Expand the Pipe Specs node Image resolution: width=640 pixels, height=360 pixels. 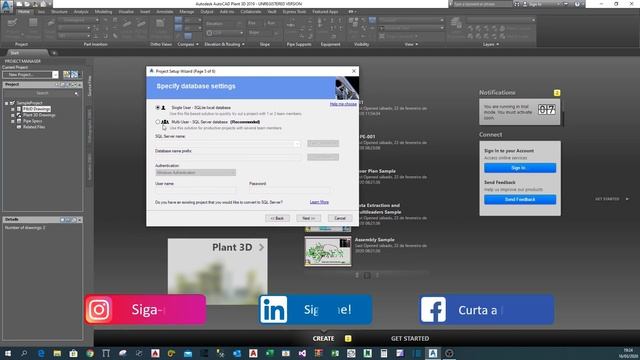click(13, 121)
